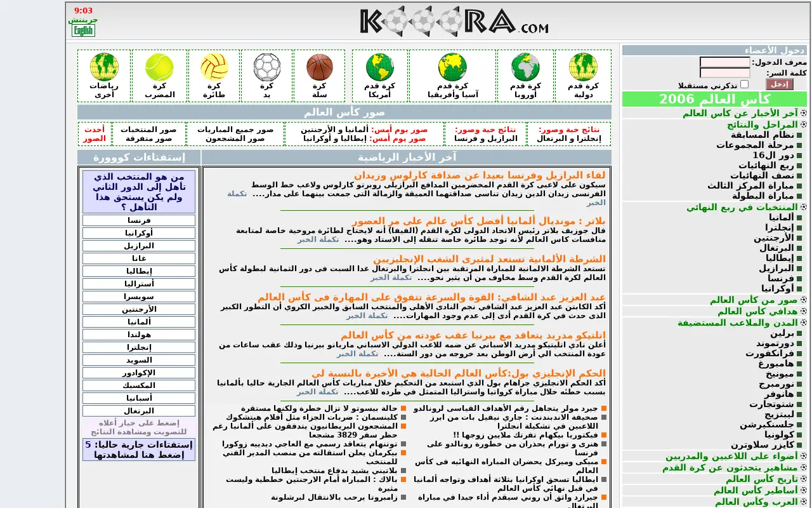This screenshot has width=812, height=508.
Task: Open the group stage (مرحلة المجموعات) link
Action: (x=755, y=145)
